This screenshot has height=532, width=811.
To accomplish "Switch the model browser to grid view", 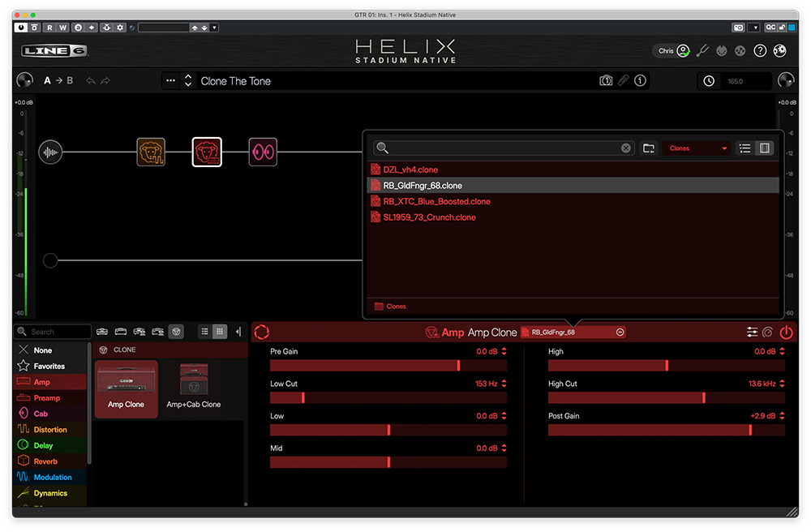I will 220,332.
